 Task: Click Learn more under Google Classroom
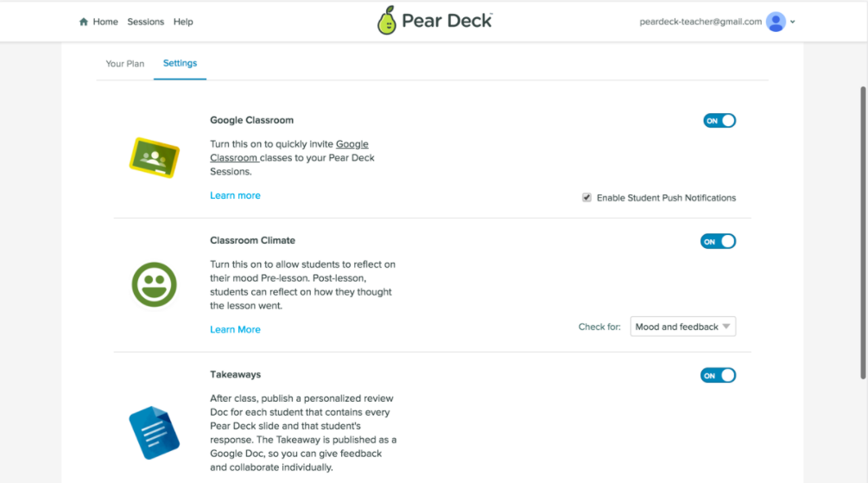click(235, 195)
